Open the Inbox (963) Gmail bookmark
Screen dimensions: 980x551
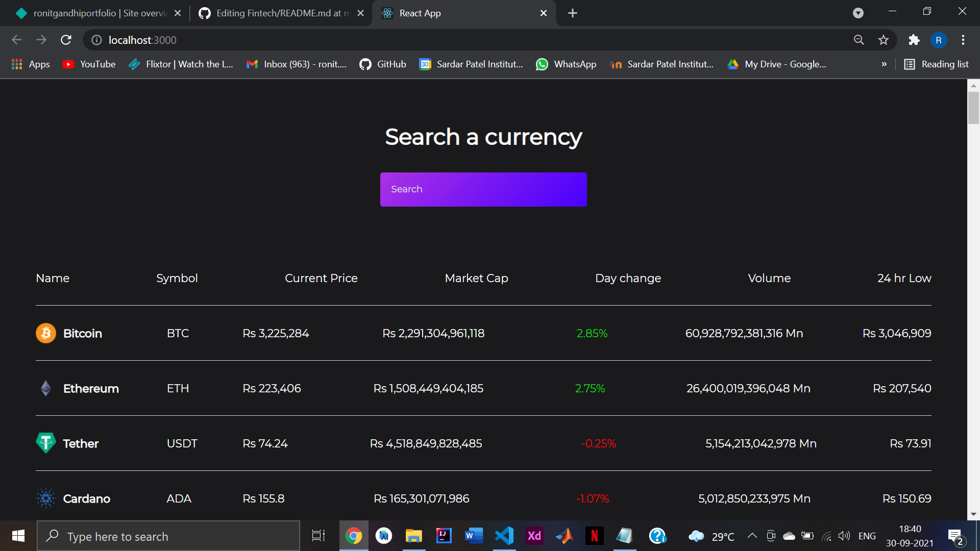click(296, 64)
